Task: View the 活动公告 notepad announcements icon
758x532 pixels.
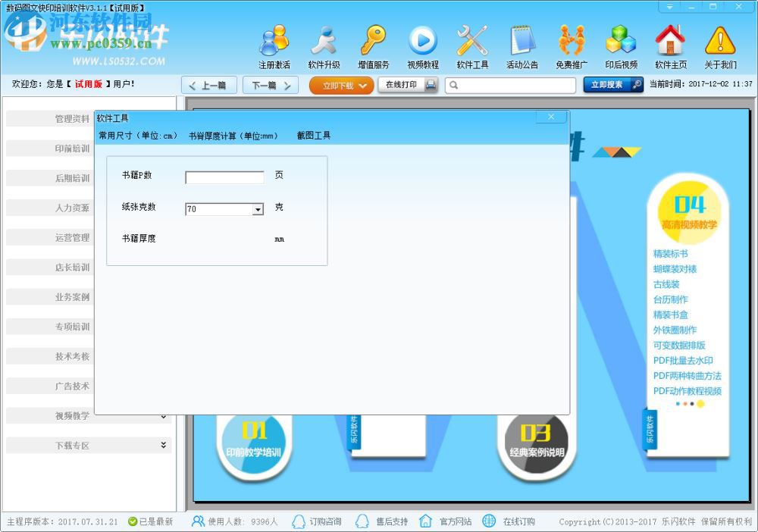Action: click(x=522, y=45)
